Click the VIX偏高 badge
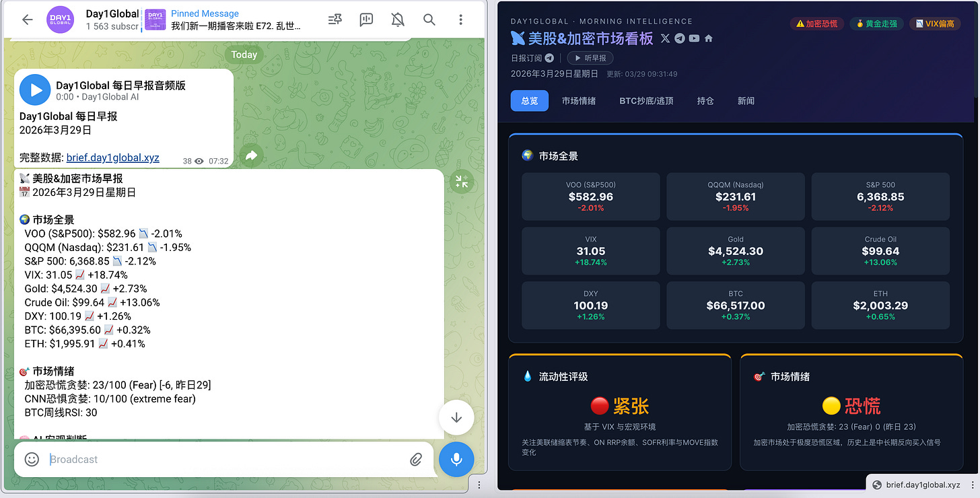980x498 pixels. (936, 24)
